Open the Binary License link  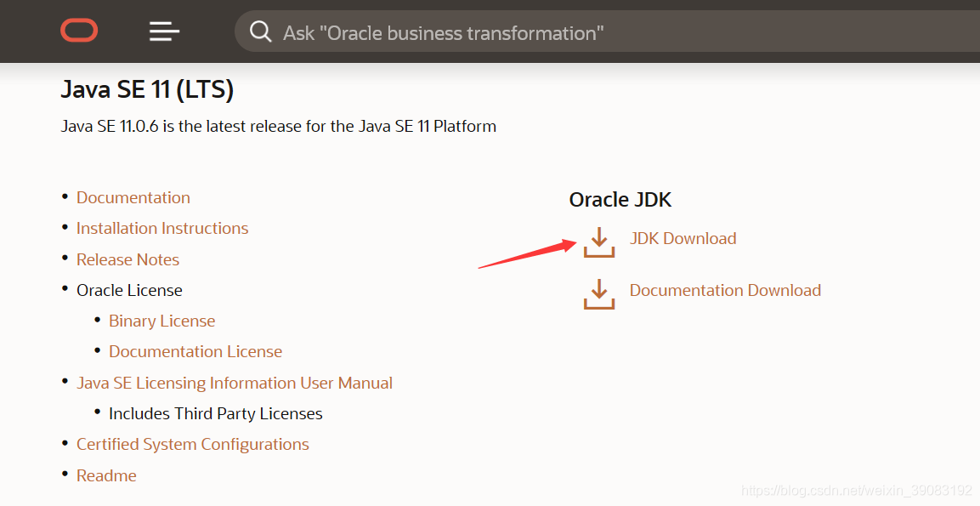pyautogui.click(x=161, y=321)
